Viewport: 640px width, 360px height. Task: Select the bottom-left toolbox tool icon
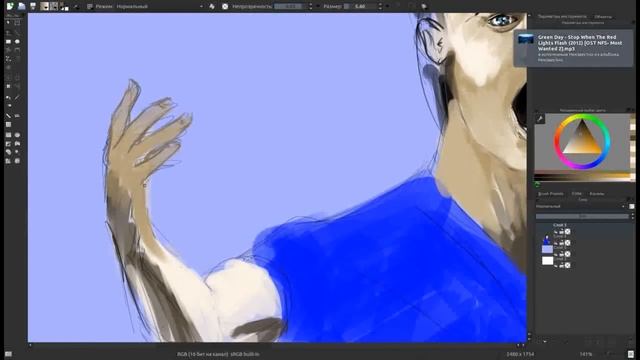point(8,161)
